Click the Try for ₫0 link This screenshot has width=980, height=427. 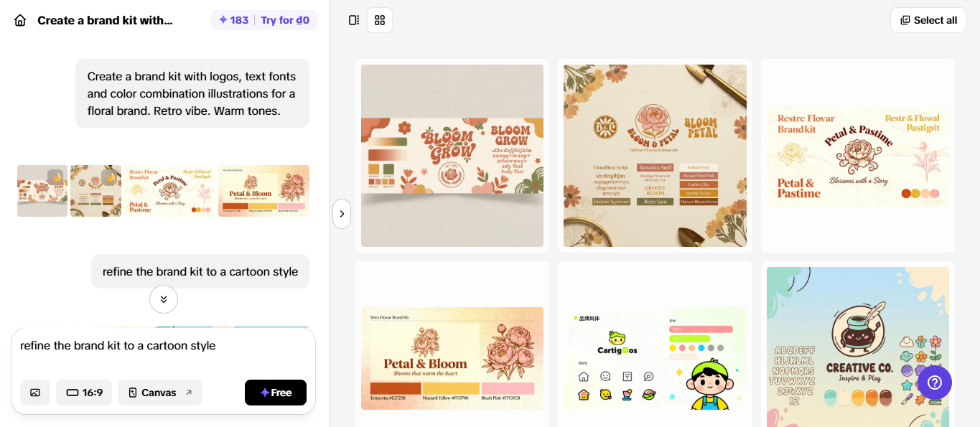285,20
